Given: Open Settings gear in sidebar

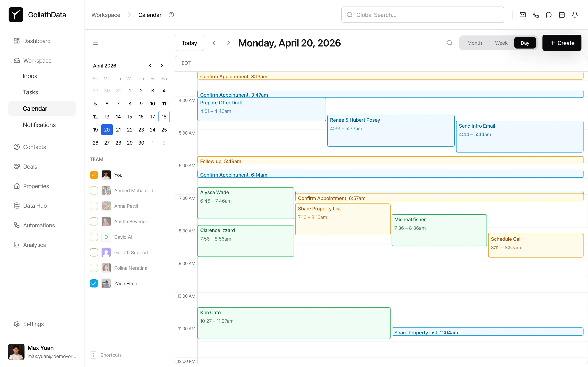Looking at the screenshot, I should 17,324.
